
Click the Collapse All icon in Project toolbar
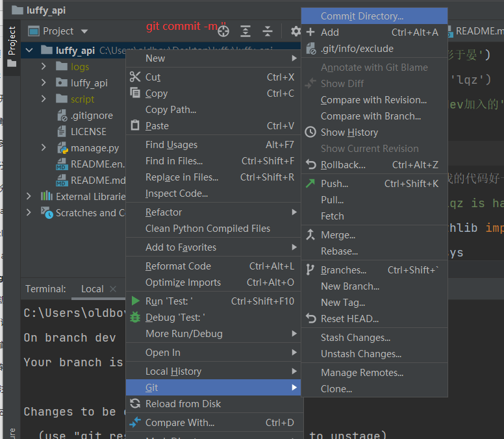tap(267, 31)
